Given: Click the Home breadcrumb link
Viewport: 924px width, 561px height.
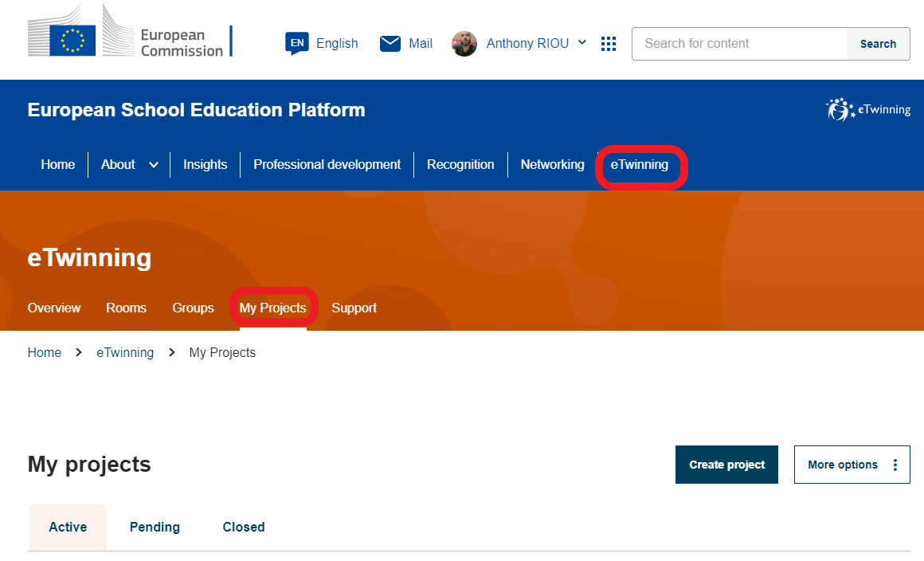Looking at the screenshot, I should coord(45,353).
